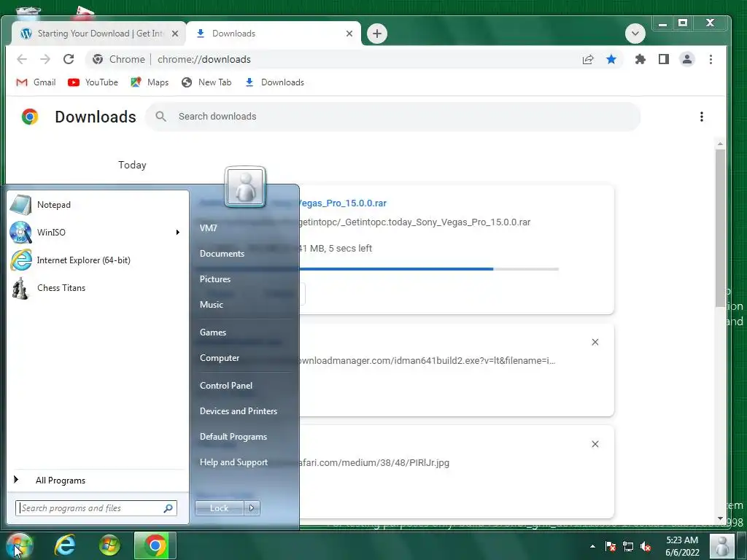Click the Show desktop user tile in taskbar
747x560 pixels.
click(x=722, y=546)
